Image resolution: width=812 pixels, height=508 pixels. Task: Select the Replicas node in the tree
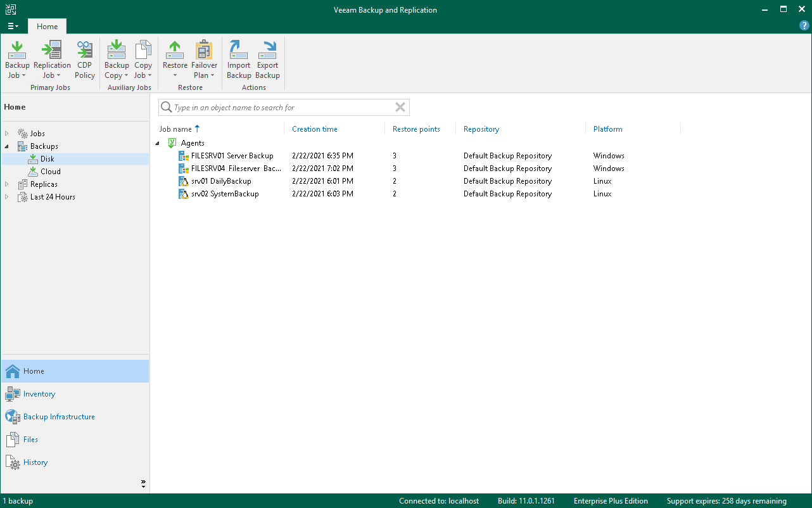tap(44, 184)
